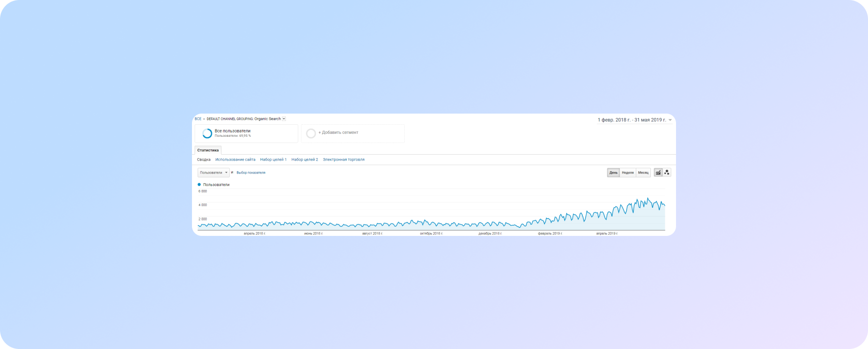Viewport: 868px width, 349px height.
Task: Select the 'Месяц' granularity toggle
Action: pos(643,173)
